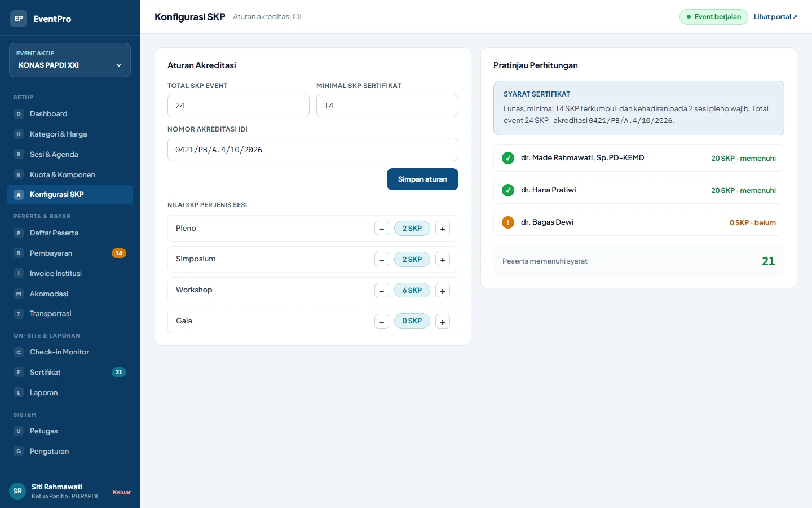This screenshot has width=812, height=508.
Task: Click the Pembayaran 16 badge
Action: (119, 253)
